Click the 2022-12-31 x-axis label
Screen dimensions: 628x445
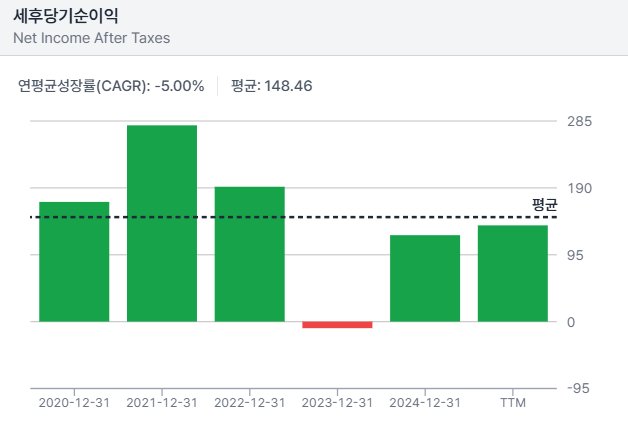coord(250,402)
